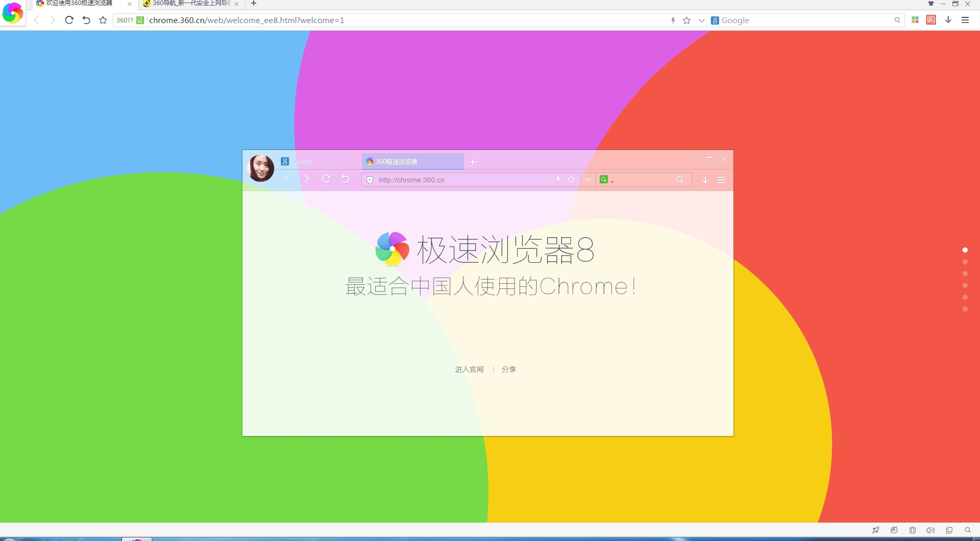The image size is (980, 541).
Task: Open the browser main menu
Action: 965,20
